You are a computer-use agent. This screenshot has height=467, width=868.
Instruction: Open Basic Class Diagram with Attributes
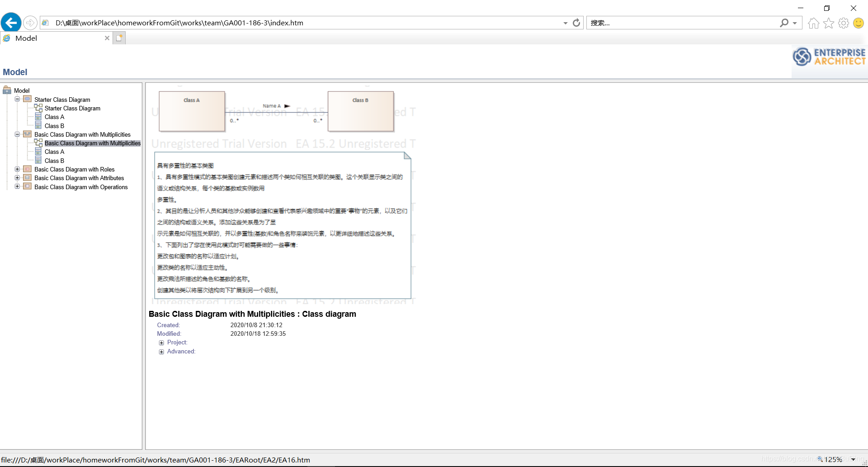coord(79,178)
